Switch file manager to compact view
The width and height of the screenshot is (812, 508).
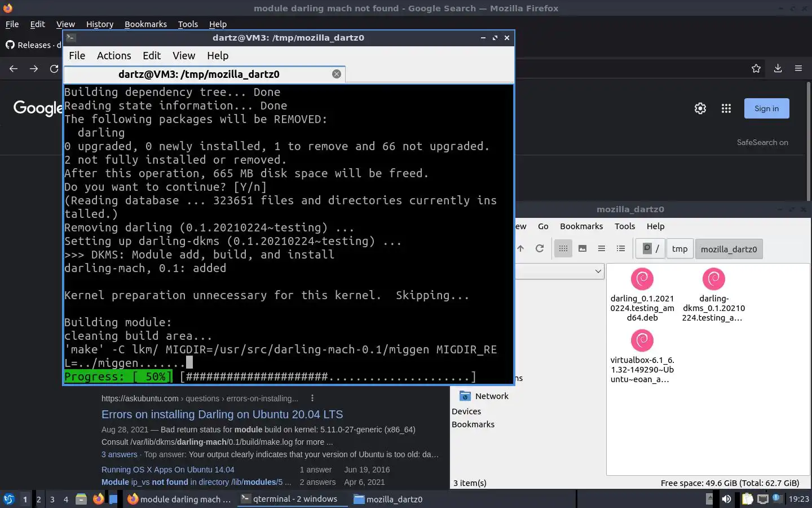(x=602, y=248)
